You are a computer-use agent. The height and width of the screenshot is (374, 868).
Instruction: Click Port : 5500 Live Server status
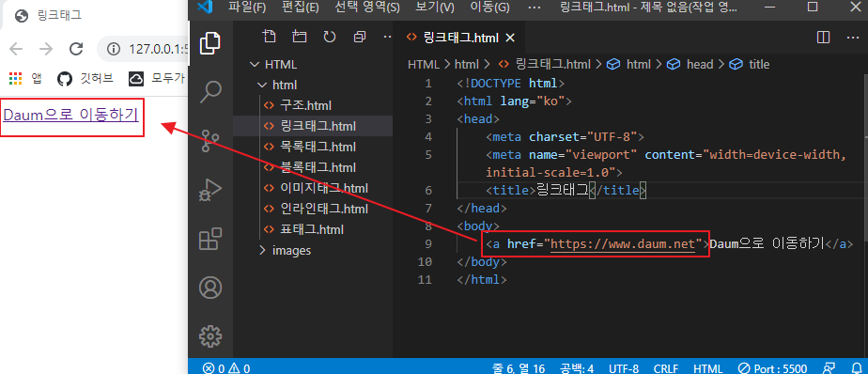[x=773, y=368]
